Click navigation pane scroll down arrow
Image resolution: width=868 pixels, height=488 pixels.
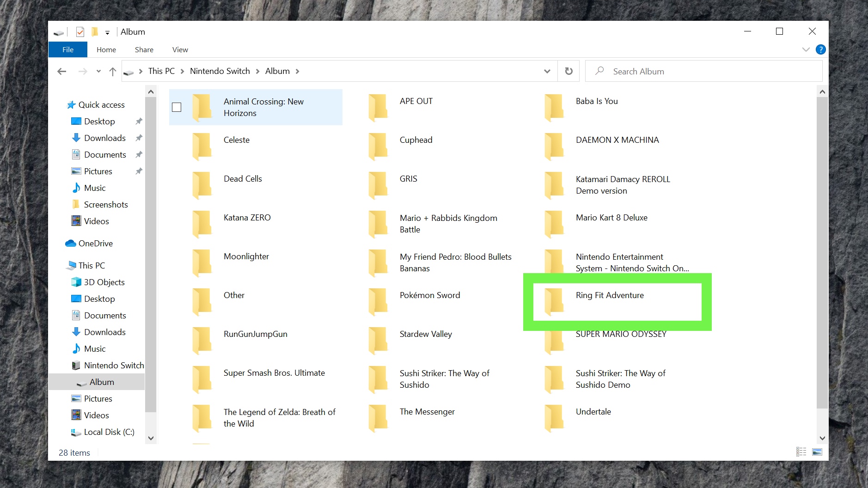[151, 438]
